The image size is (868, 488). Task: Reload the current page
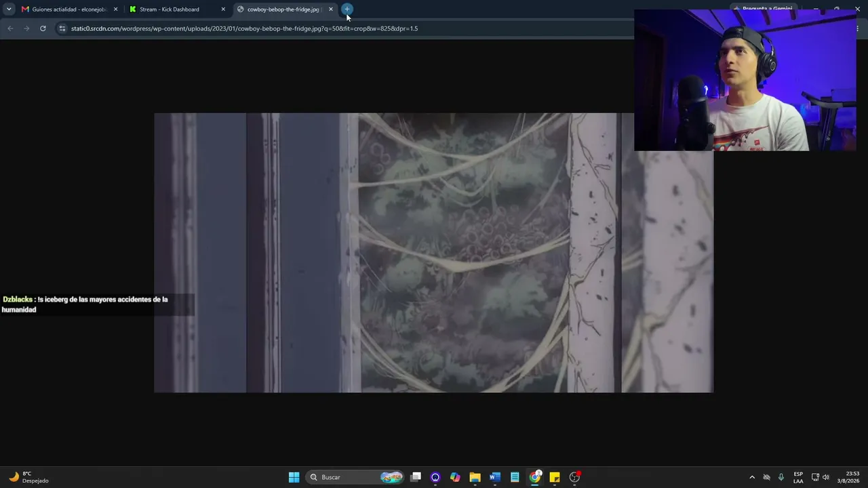[x=43, y=28]
